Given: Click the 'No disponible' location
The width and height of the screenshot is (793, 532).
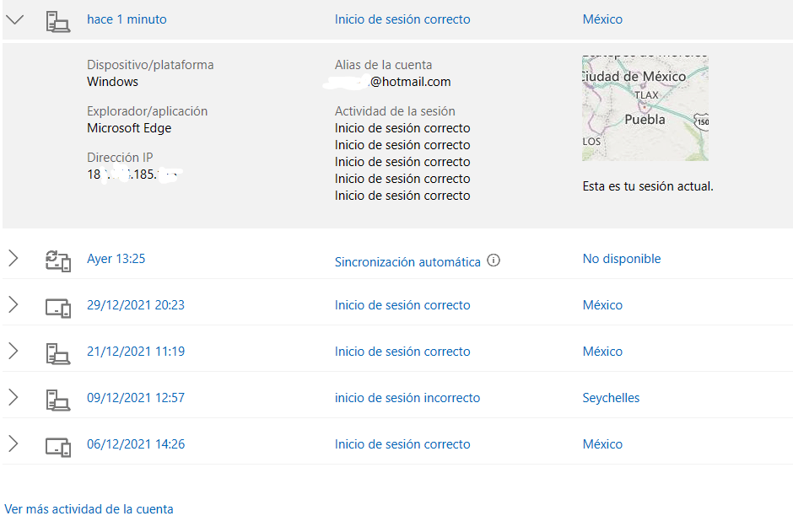Looking at the screenshot, I should pyautogui.click(x=622, y=259).
